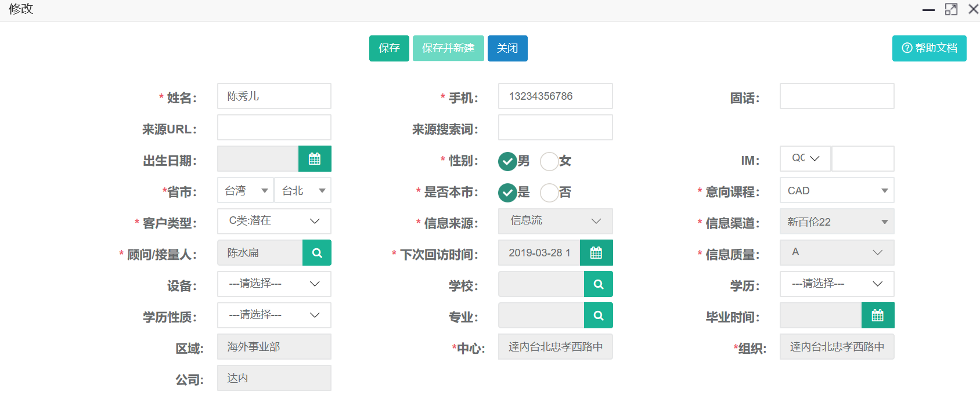Expand the 客户类型 dropdown
Screen dimensions: 980x395
(x=274, y=221)
